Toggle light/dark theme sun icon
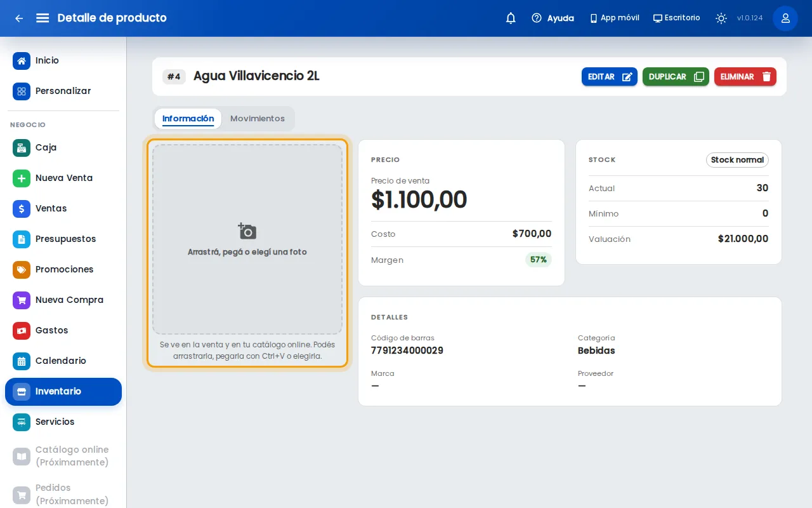 (721, 18)
